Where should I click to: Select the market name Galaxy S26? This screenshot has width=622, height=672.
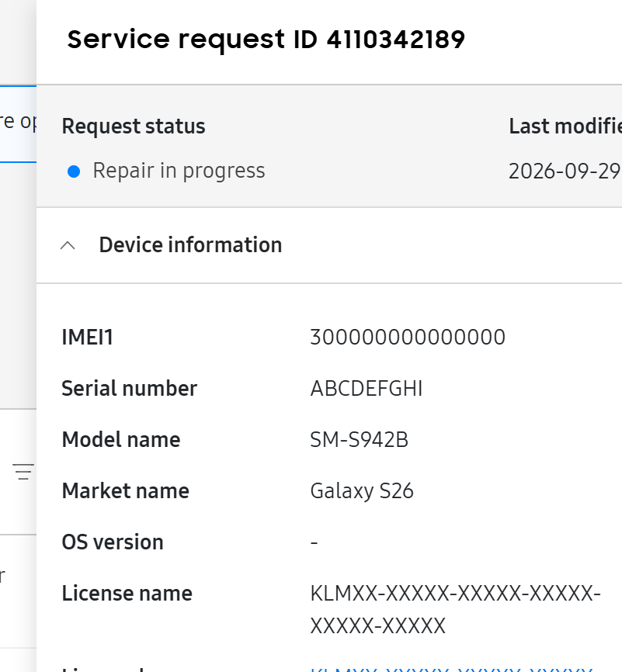[362, 491]
